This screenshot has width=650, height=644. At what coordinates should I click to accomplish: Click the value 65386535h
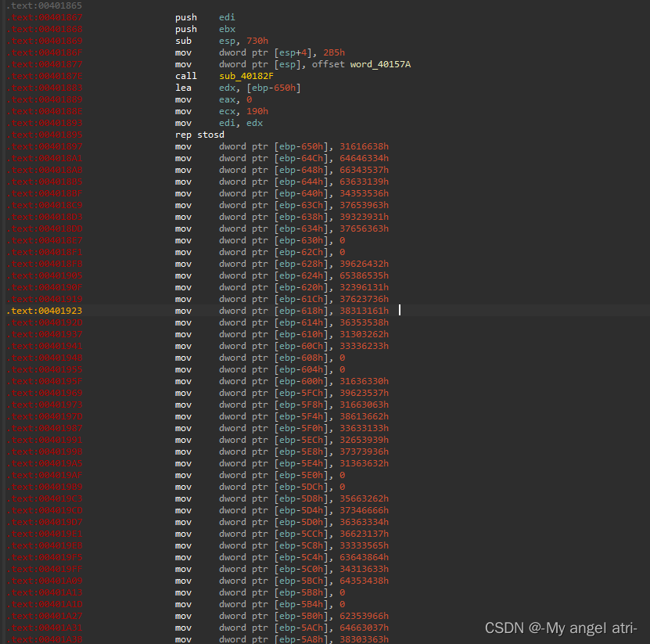pos(365,275)
